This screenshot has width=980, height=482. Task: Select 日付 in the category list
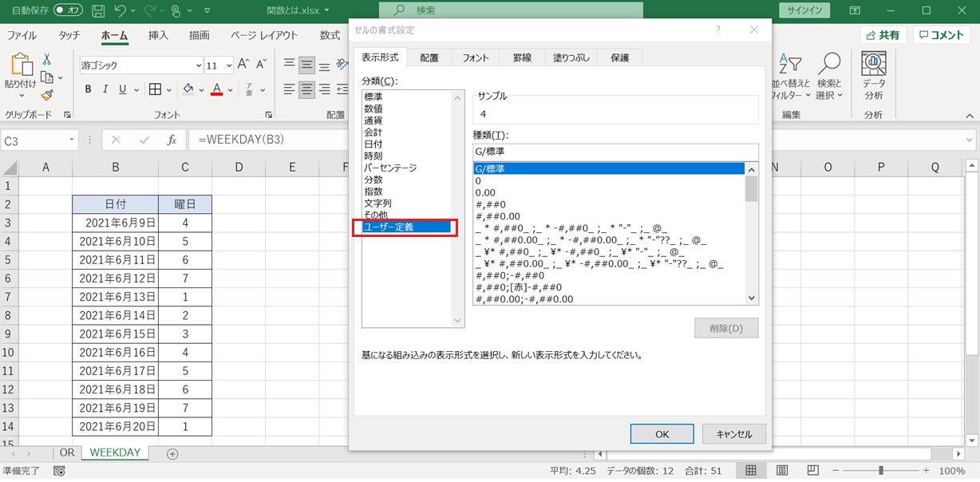tap(373, 144)
